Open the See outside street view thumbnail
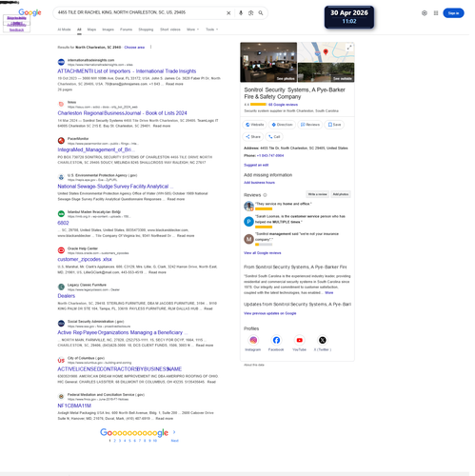 [327, 72]
